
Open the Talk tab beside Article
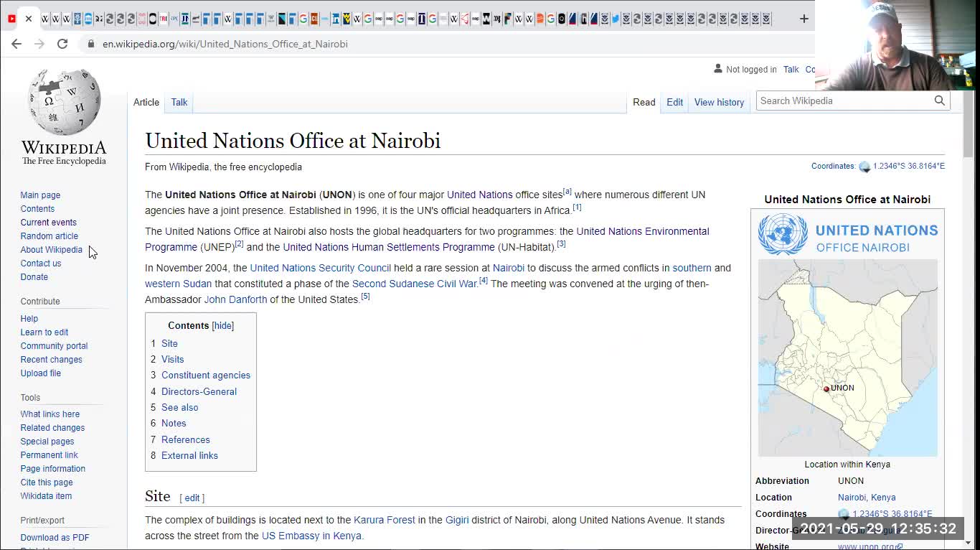[x=179, y=102]
